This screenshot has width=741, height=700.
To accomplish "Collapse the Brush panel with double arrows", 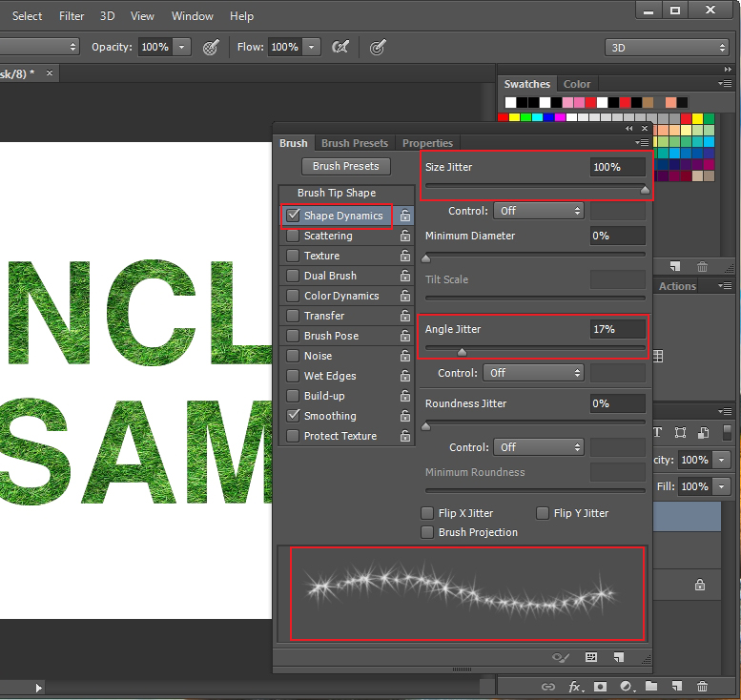I will pyautogui.click(x=629, y=128).
